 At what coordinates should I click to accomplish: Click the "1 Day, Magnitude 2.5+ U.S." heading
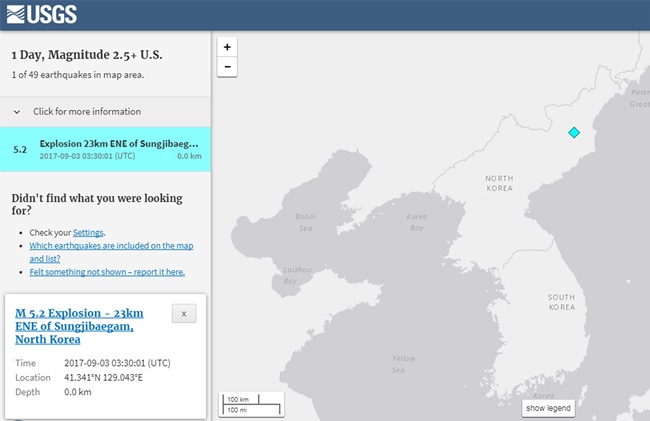[x=86, y=54]
